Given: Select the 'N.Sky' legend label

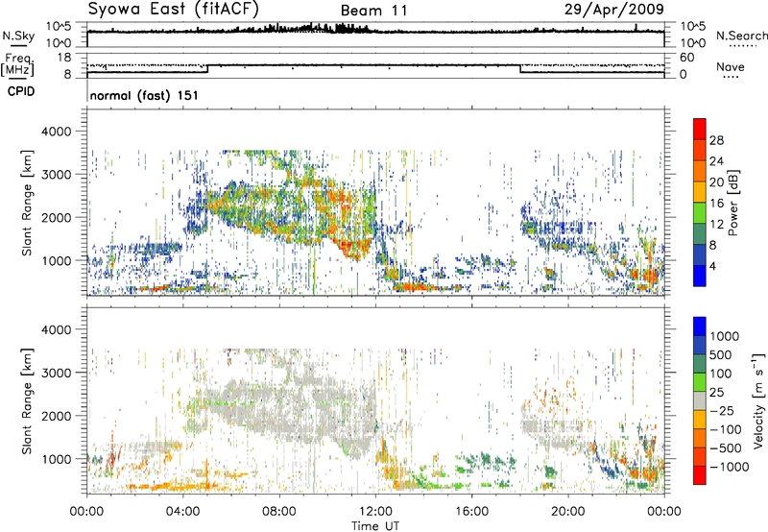Looking at the screenshot, I should click(x=18, y=36).
